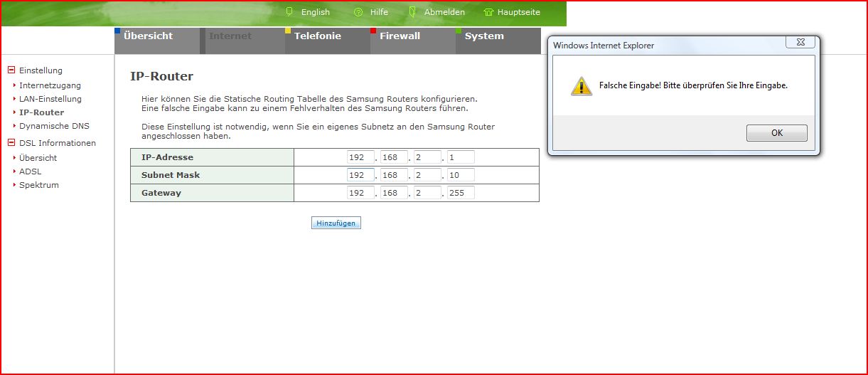Open the Übersicht tab
The height and width of the screenshot is (375, 868).
point(157,41)
